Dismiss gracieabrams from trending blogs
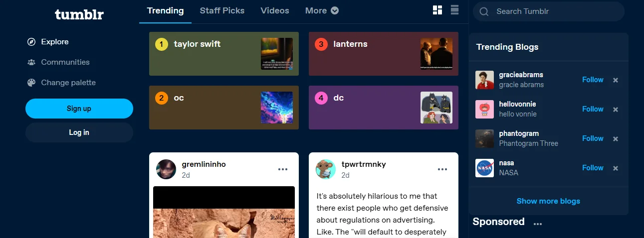This screenshot has height=238, width=644. pos(616,80)
